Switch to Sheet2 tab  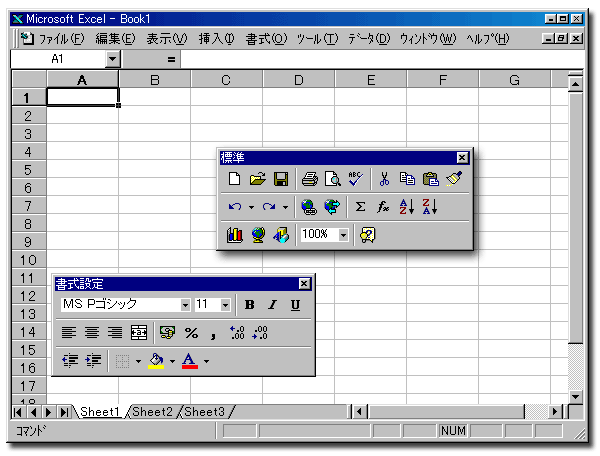152,412
